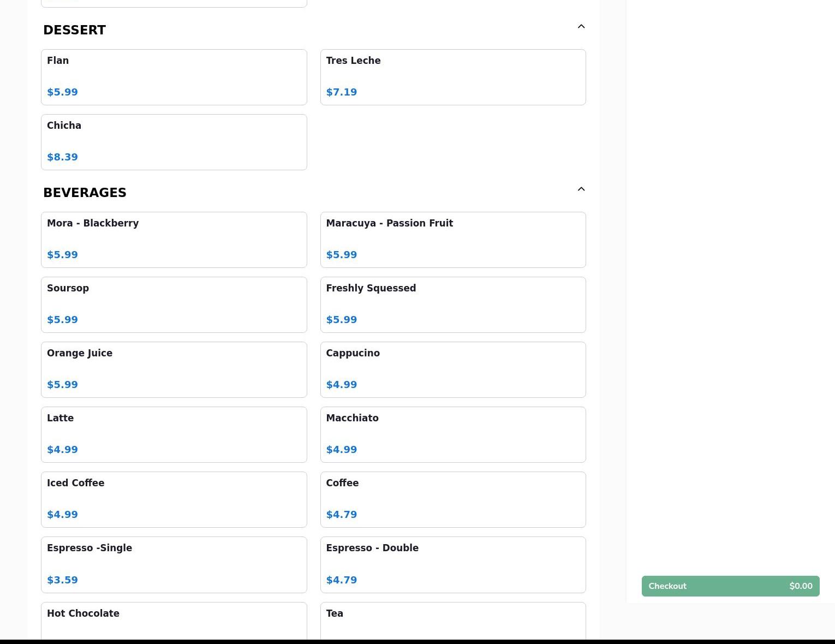Add Tres Leche to the order
The width and height of the screenshot is (835, 644).
pyautogui.click(x=452, y=77)
